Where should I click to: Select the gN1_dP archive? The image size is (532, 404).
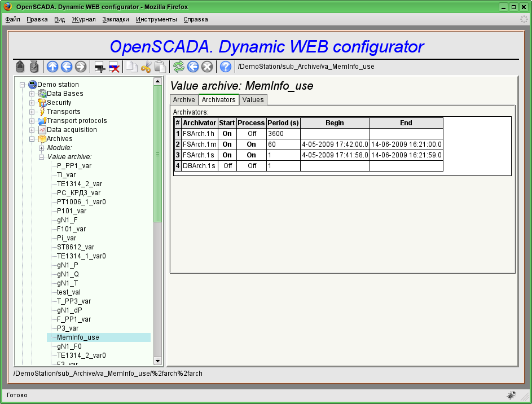(x=69, y=310)
